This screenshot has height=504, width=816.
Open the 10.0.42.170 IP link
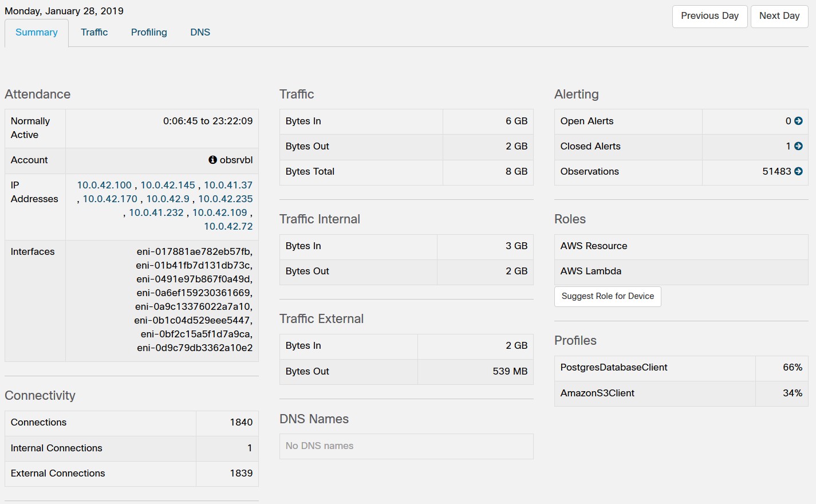110,199
